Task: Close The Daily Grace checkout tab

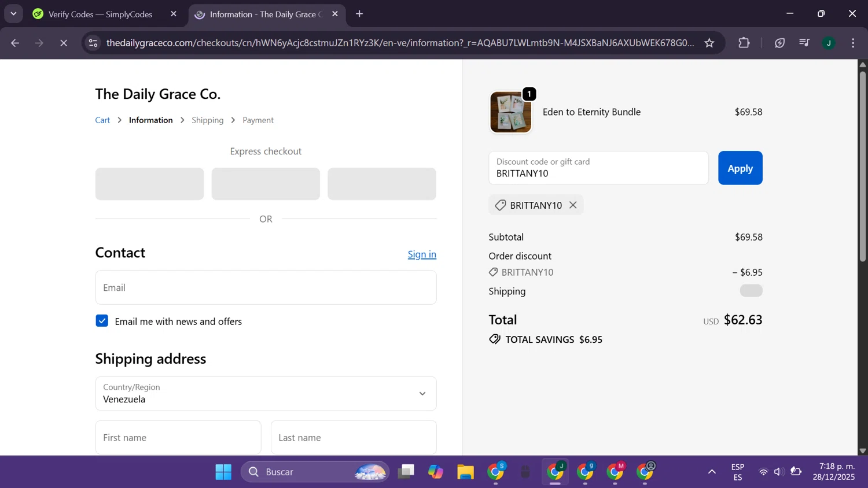Action: pyautogui.click(x=335, y=14)
